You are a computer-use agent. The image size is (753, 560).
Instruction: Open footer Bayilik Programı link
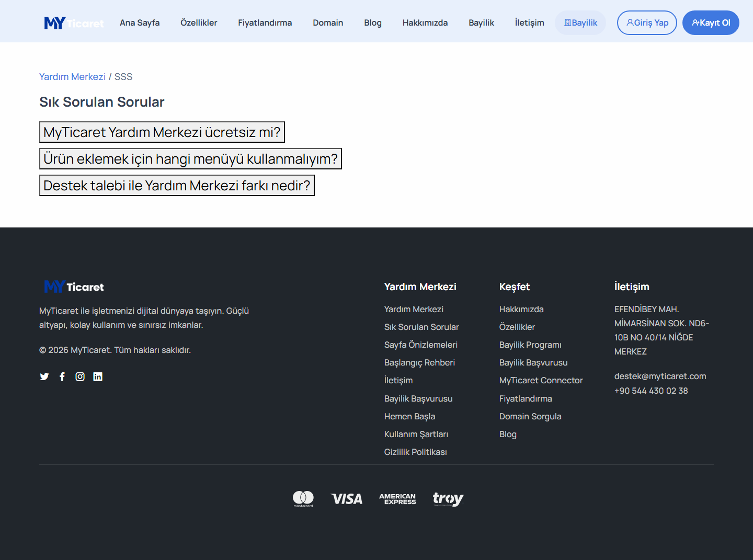(x=530, y=345)
